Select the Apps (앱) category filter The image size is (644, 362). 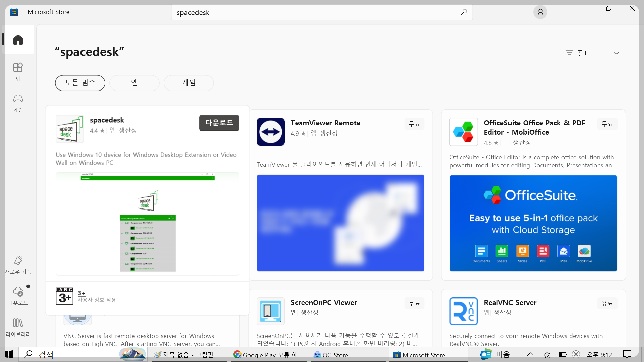tap(134, 83)
